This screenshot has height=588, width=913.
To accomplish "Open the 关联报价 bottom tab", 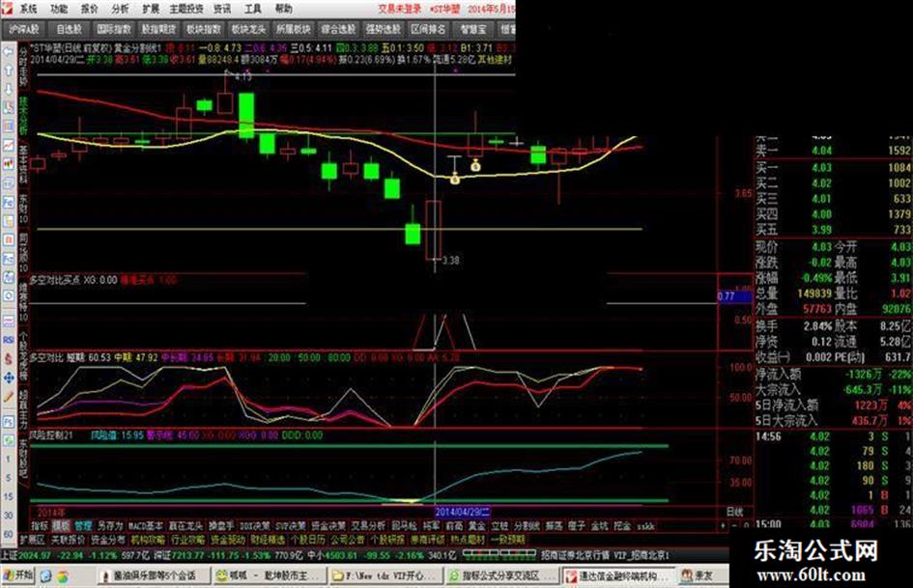I will (68, 540).
